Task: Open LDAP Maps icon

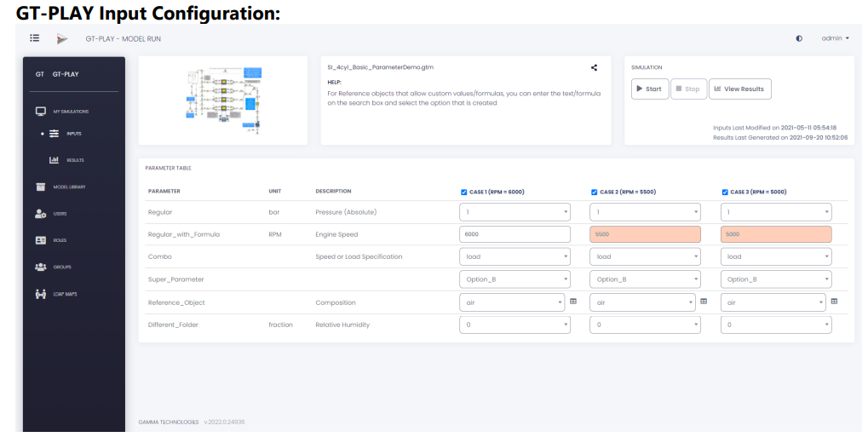Action: pos(40,294)
